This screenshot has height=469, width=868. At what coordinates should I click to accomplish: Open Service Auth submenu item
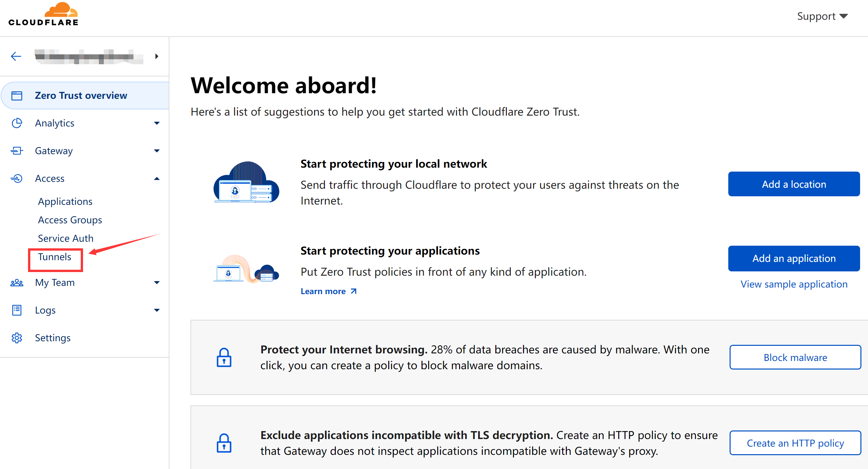click(x=65, y=238)
